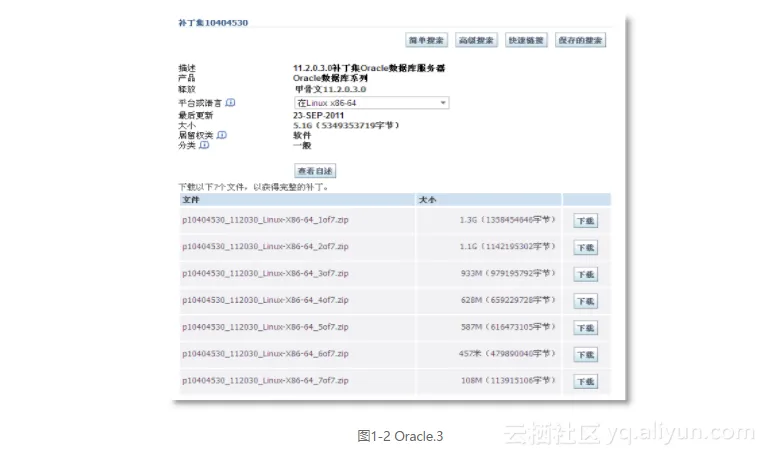
Task: Click the 查看自述 button
Action: pos(315,171)
